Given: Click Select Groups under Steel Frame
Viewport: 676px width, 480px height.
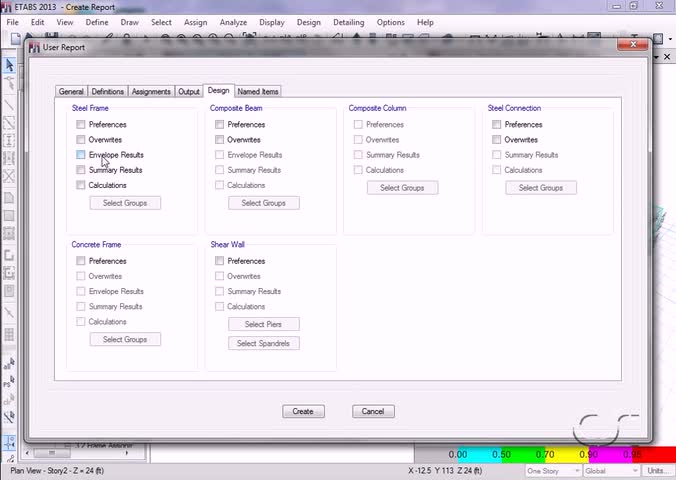Looking at the screenshot, I should (125, 203).
